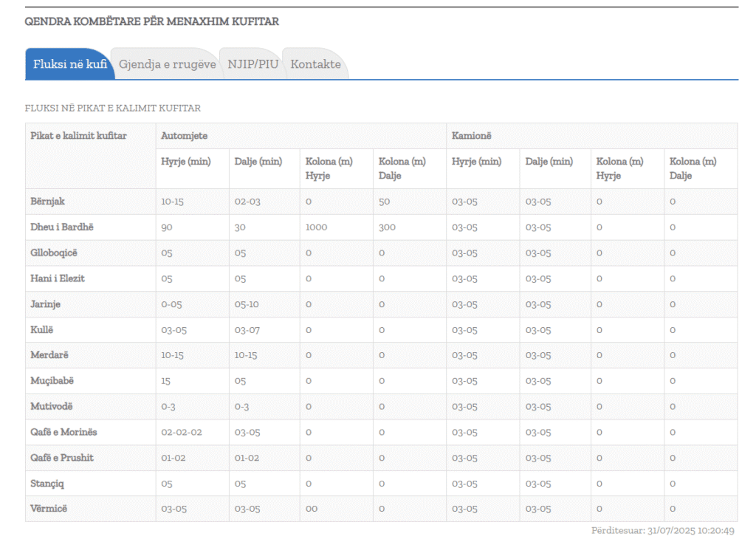Click the Muçibabë row name
The height and width of the screenshot is (556, 756).
[52, 381]
